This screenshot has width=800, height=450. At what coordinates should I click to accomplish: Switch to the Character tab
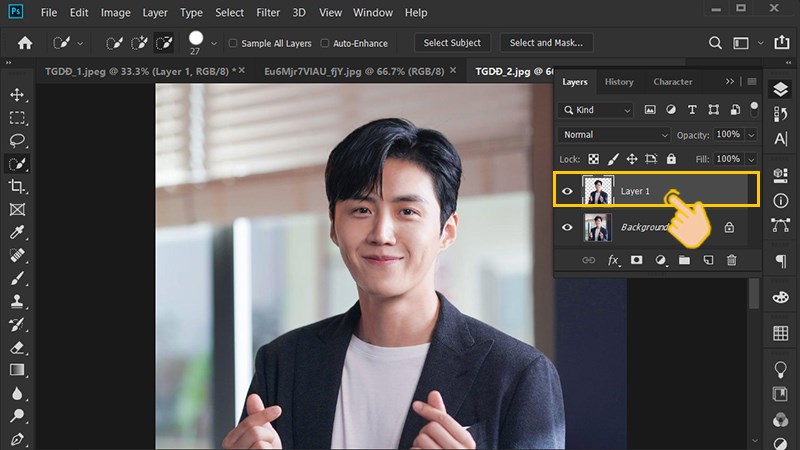(672, 82)
